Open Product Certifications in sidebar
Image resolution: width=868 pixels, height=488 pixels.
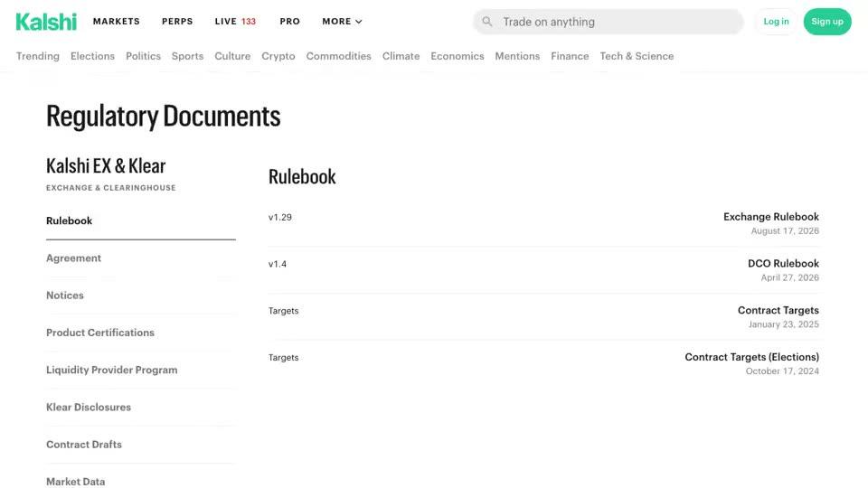pyautogui.click(x=141, y=333)
